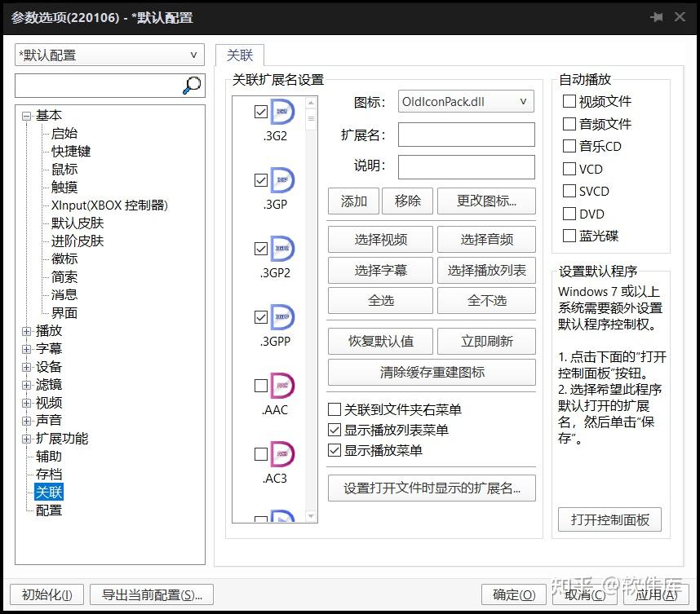The image size is (700, 614).
Task: Check the .AAC extension checkbox
Action: tap(261, 386)
